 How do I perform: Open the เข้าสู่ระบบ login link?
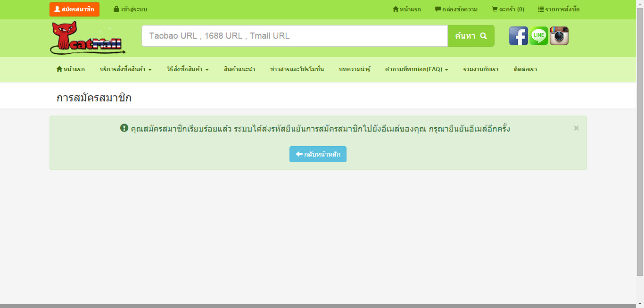(x=131, y=9)
